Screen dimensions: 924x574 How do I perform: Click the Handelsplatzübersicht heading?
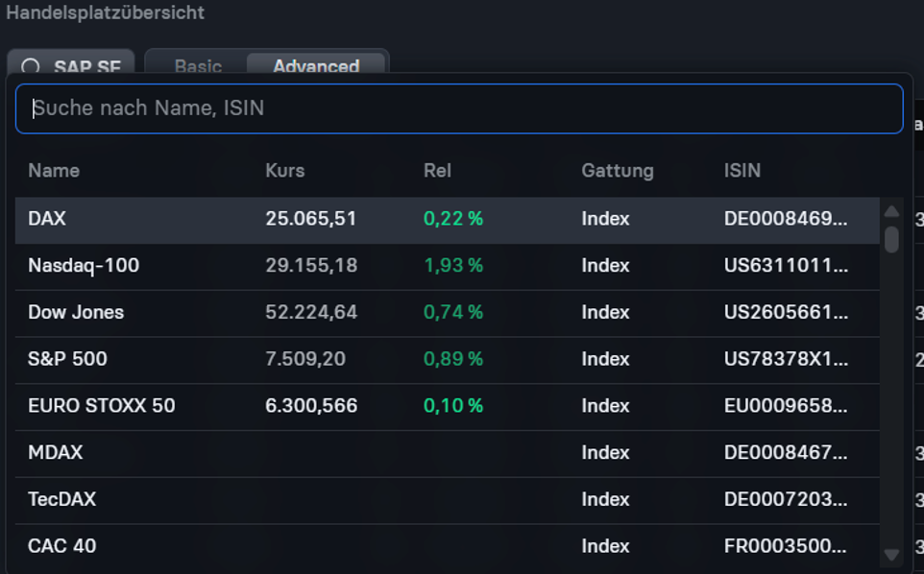pos(105,12)
